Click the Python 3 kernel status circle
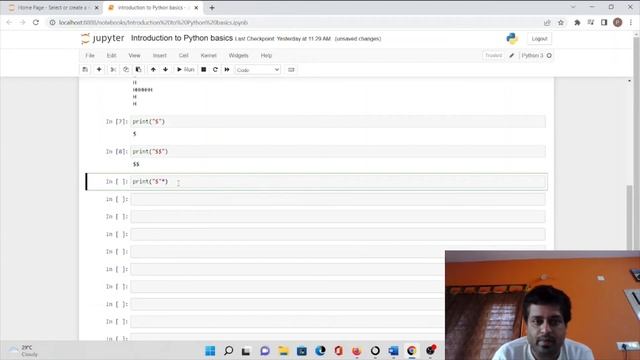The width and height of the screenshot is (640, 360). [x=549, y=56]
